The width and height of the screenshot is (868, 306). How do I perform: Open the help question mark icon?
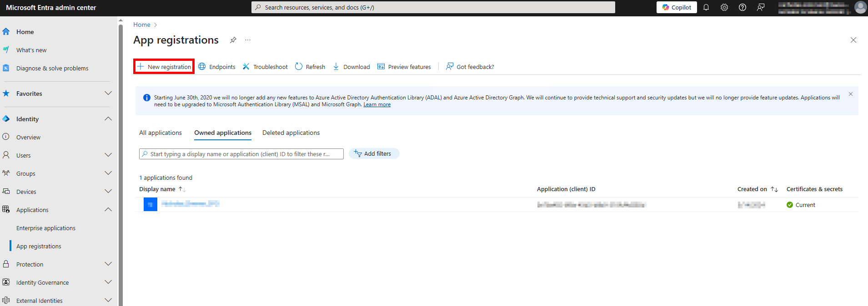743,7
